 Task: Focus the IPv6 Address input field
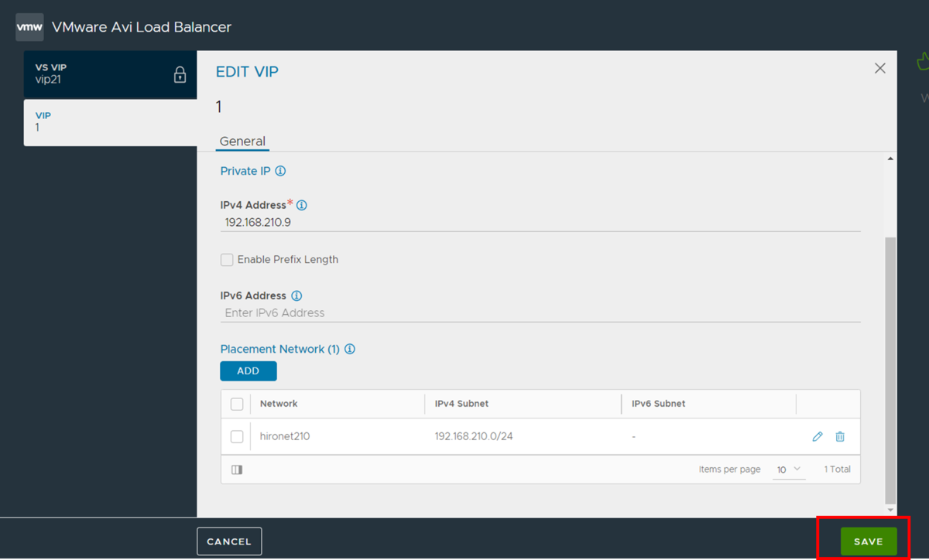coord(540,313)
